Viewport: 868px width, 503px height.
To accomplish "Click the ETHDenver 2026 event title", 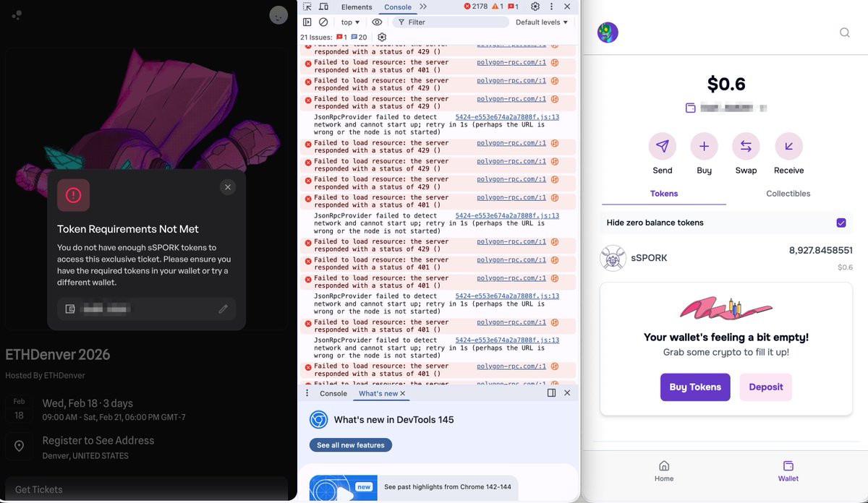I will pyautogui.click(x=58, y=355).
